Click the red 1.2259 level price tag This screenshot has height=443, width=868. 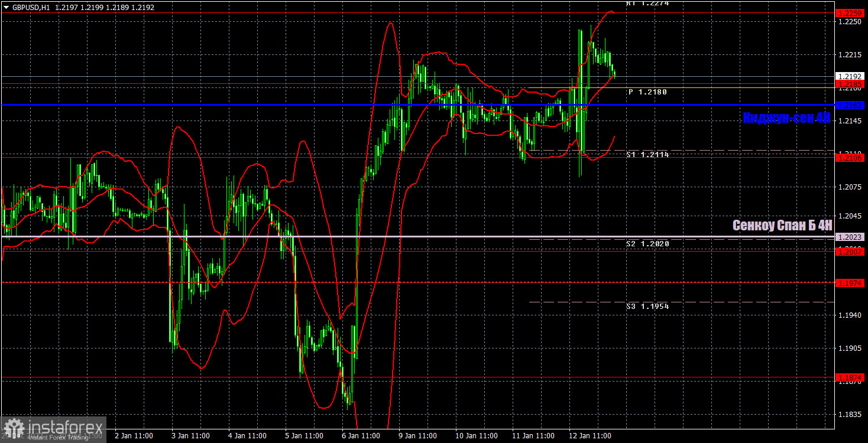(850, 12)
